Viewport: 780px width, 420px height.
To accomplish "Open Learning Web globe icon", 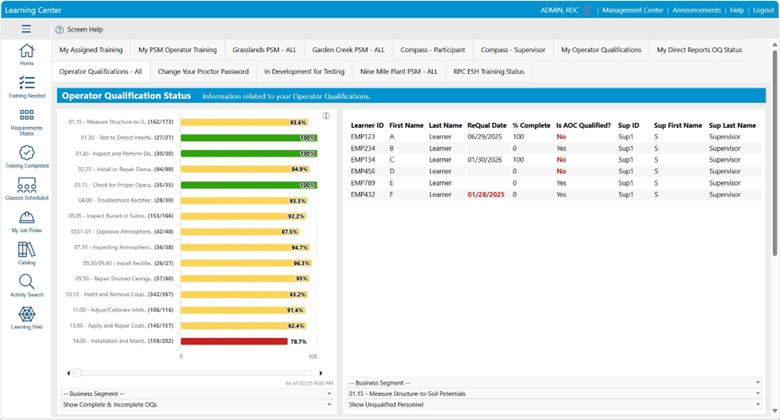I will click(x=27, y=315).
